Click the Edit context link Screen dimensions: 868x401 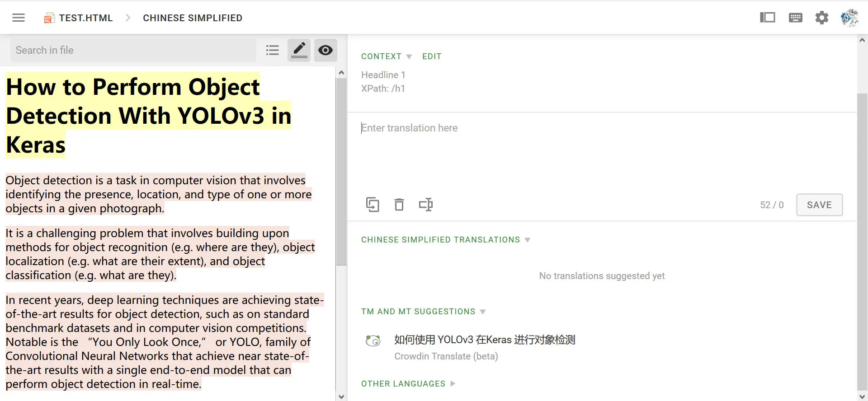pos(432,56)
